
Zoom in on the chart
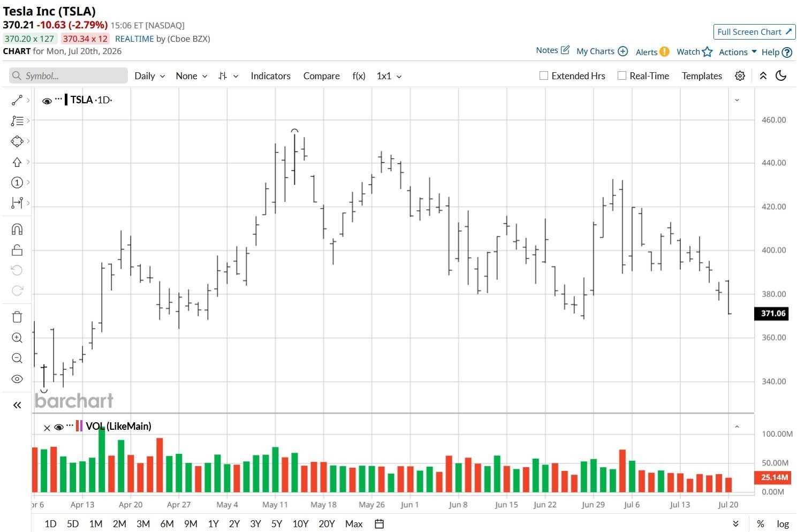point(17,338)
